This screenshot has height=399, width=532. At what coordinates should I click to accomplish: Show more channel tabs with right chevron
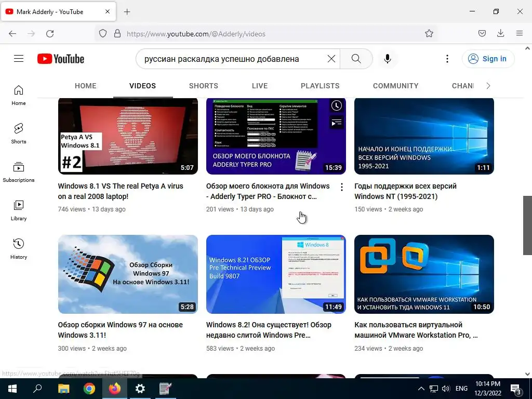(488, 86)
